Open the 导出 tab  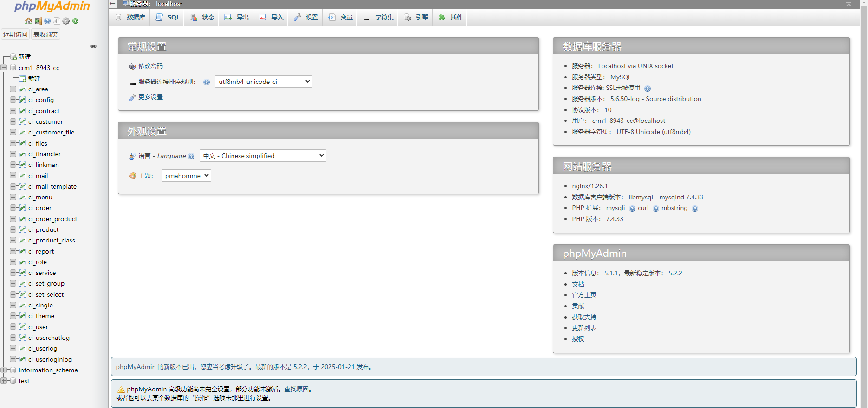pos(236,17)
